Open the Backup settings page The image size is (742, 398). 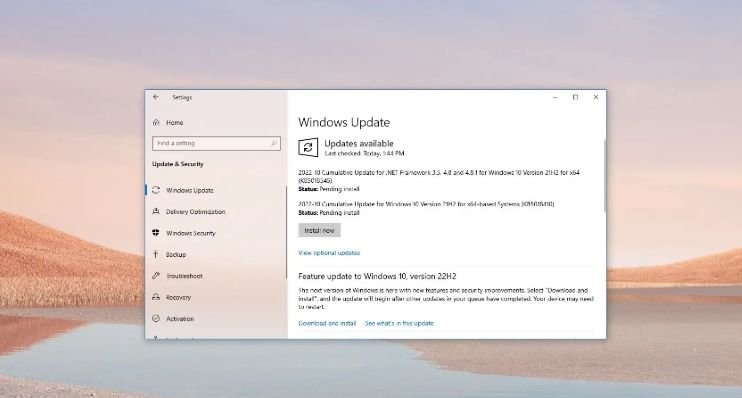pos(176,255)
